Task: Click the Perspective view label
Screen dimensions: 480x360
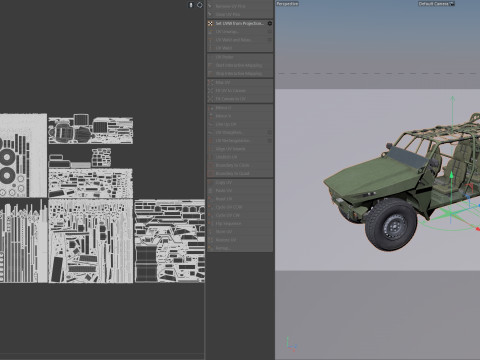Action: (x=287, y=4)
